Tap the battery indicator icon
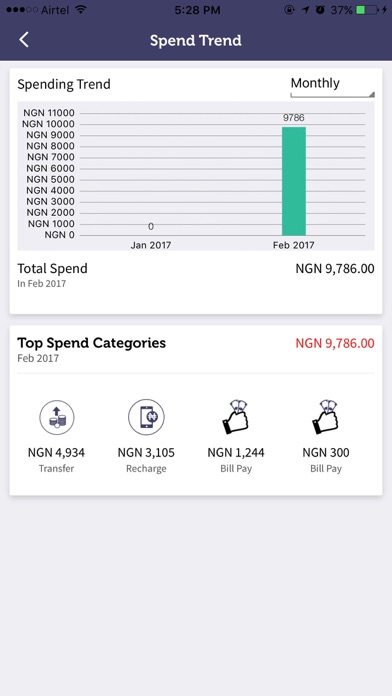The image size is (392, 696). point(367,10)
